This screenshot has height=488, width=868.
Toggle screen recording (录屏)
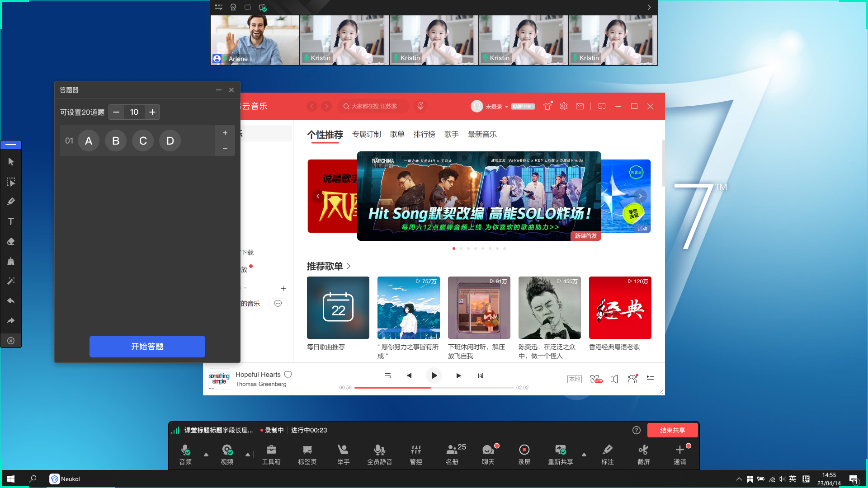click(x=524, y=454)
